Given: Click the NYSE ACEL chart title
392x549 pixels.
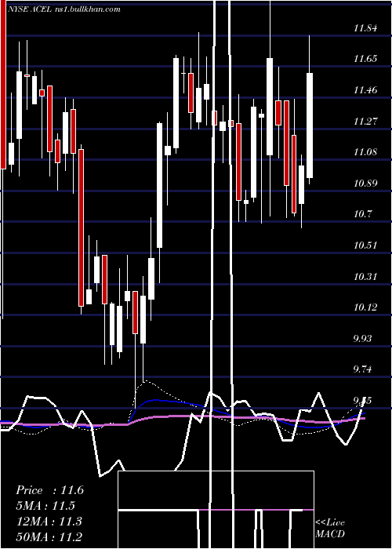Looking at the screenshot, I should (65, 9).
